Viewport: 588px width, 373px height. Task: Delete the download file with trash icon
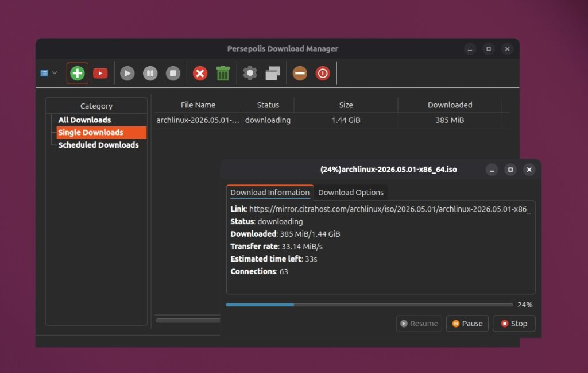coord(223,73)
